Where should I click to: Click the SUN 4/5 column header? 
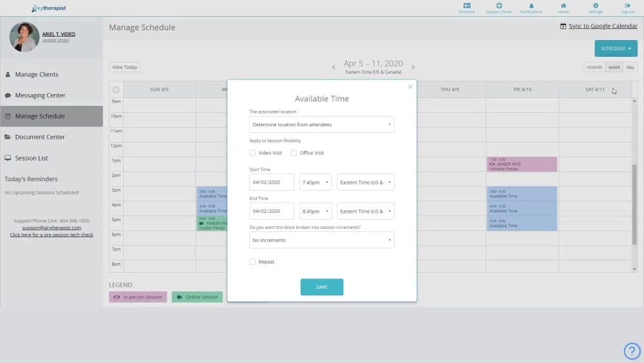pyautogui.click(x=159, y=89)
